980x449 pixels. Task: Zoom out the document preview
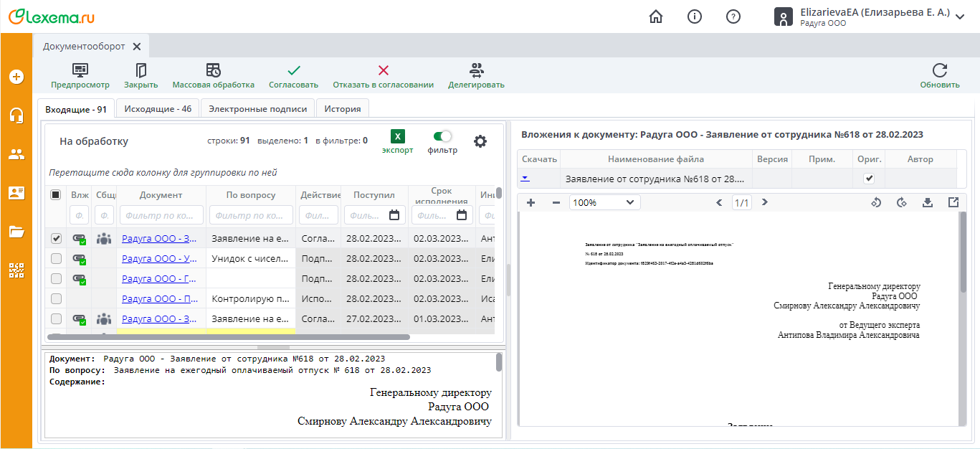(x=556, y=202)
